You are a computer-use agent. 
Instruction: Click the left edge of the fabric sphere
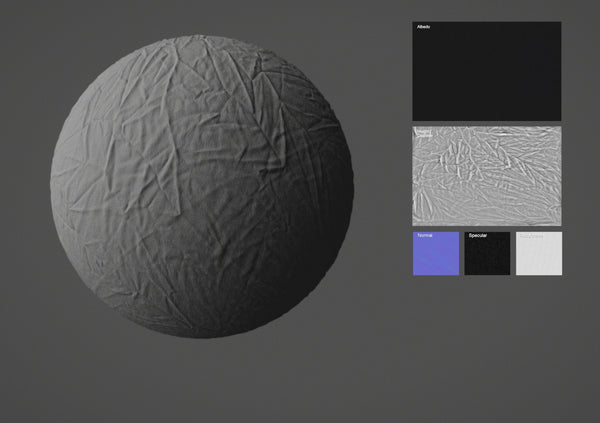tap(52, 187)
